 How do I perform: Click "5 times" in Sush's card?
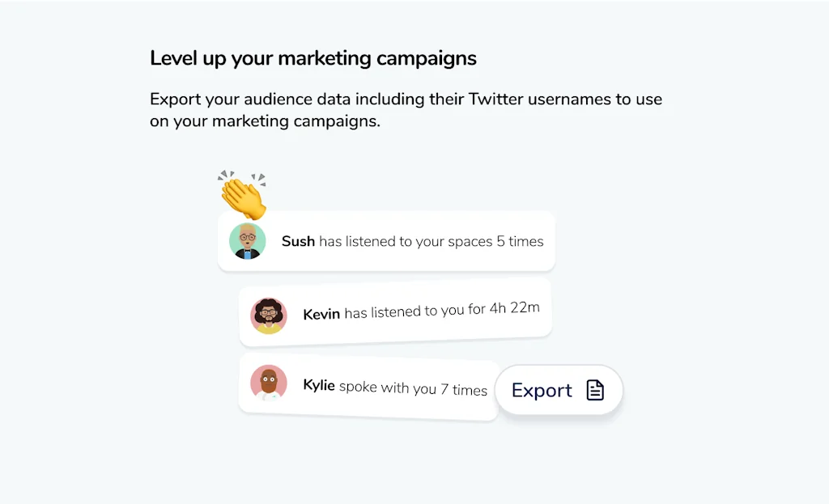click(520, 241)
